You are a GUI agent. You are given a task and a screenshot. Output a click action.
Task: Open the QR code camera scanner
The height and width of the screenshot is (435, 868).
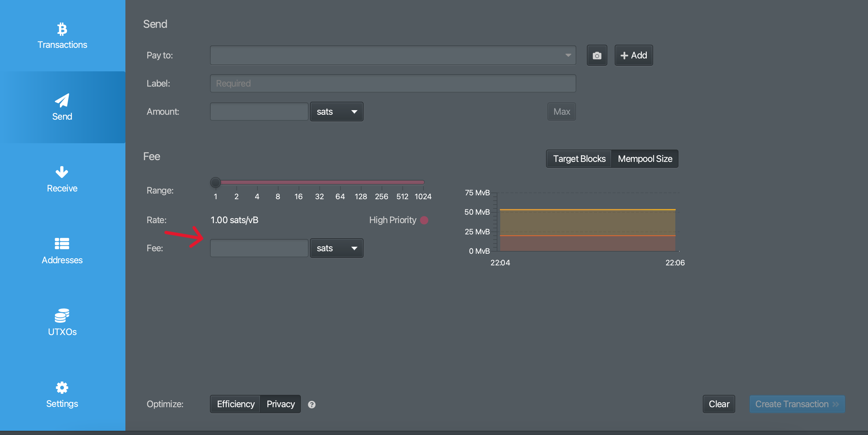tap(597, 55)
